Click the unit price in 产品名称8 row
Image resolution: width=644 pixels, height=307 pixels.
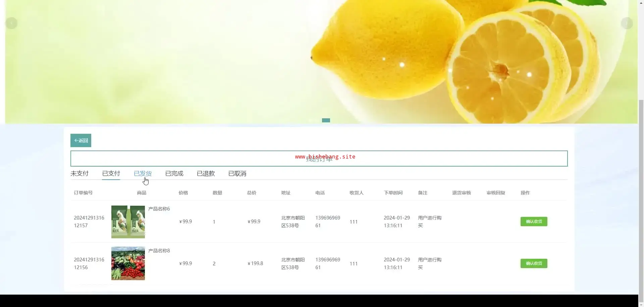coord(185,263)
